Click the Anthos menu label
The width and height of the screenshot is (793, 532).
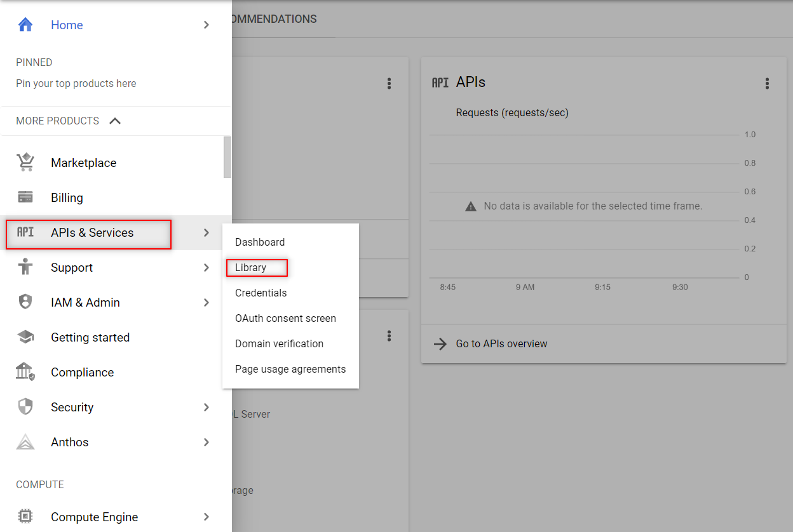(70, 442)
